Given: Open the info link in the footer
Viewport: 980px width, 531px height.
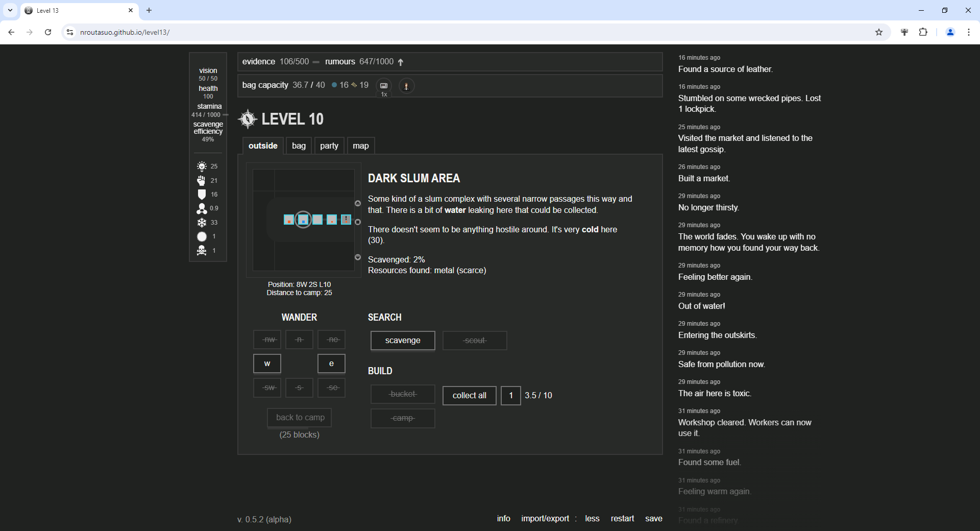Looking at the screenshot, I should 504,519.
